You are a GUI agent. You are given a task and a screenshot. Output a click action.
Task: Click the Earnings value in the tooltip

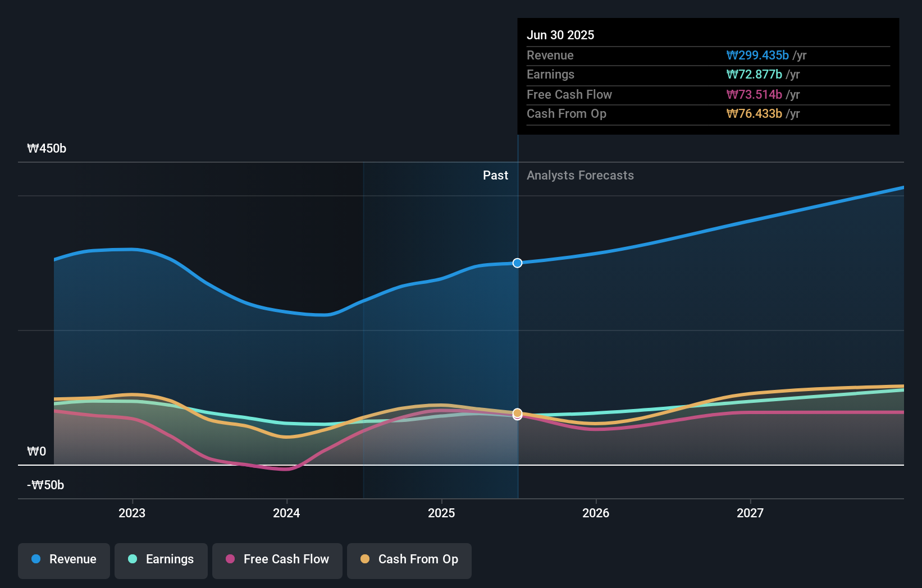[754, 74]
